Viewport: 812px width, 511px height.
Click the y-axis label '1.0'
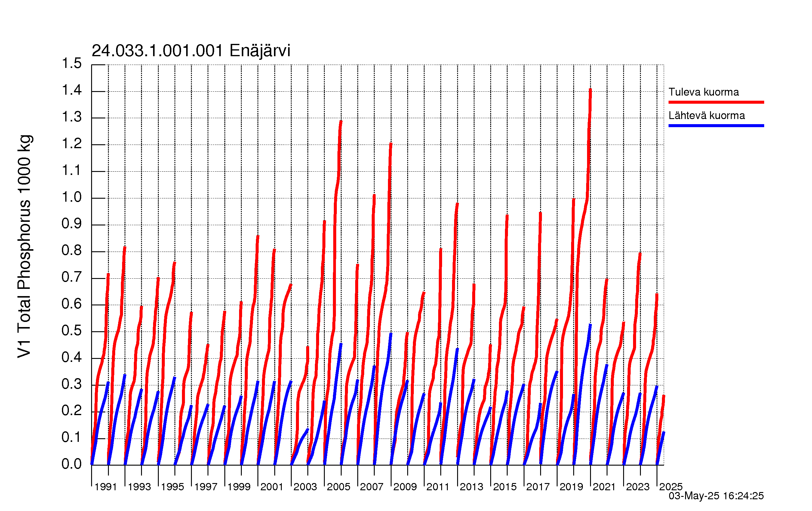(x=72, y=197)
